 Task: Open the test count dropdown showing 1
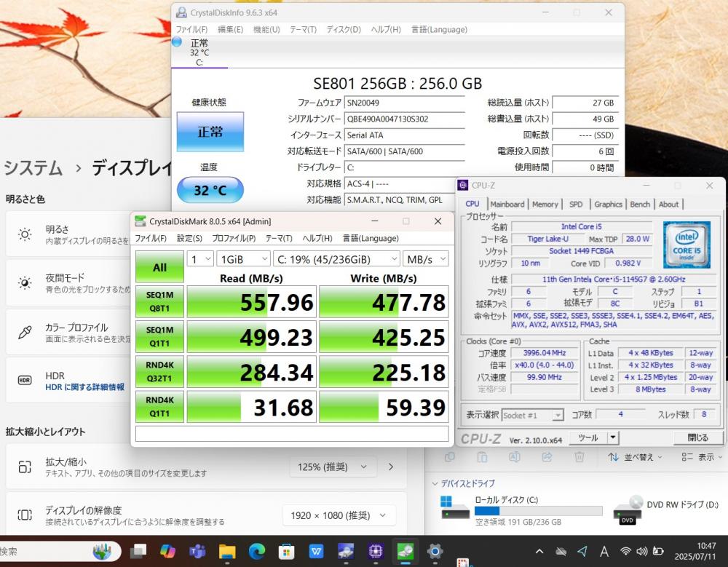pyautogui.click(x=200, y=259)
